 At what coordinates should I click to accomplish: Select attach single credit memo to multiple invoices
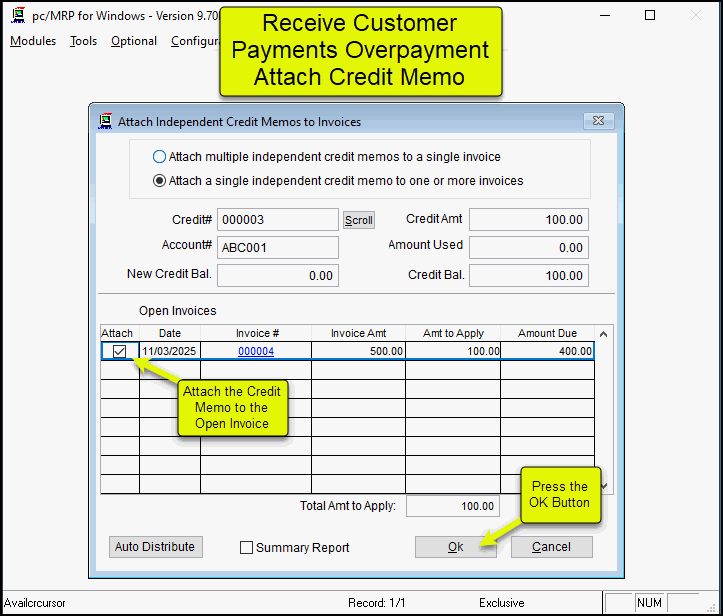click(x=159, y=181)
